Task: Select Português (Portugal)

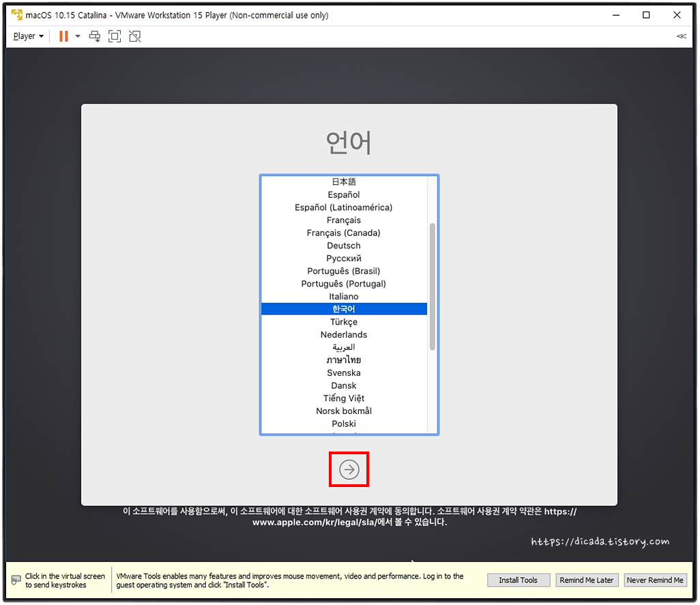Action: point(344,284)
